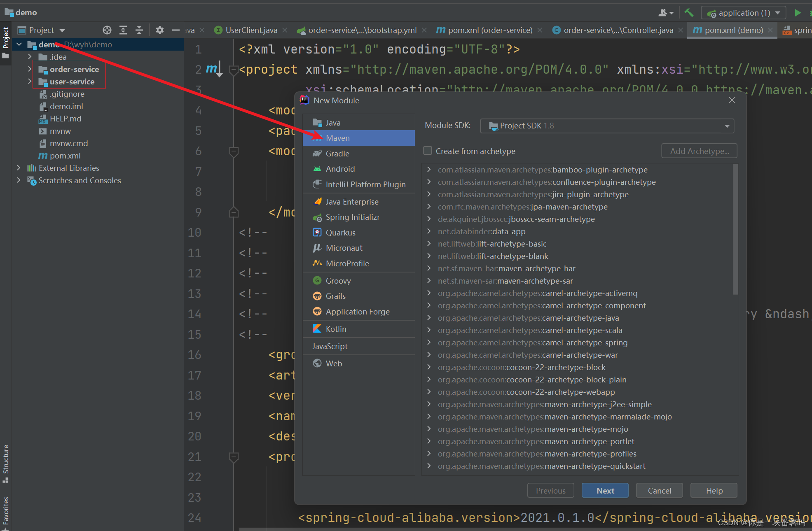Screen dimensions: 812x531
Task: Open the application run configuration dropdown
Action: point(743,13)
